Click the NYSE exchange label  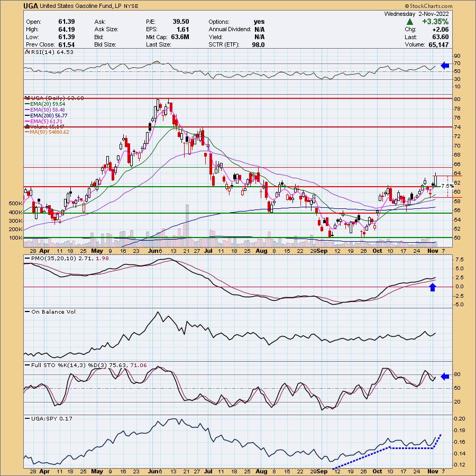pyautogui.click(x=131, y=6)
